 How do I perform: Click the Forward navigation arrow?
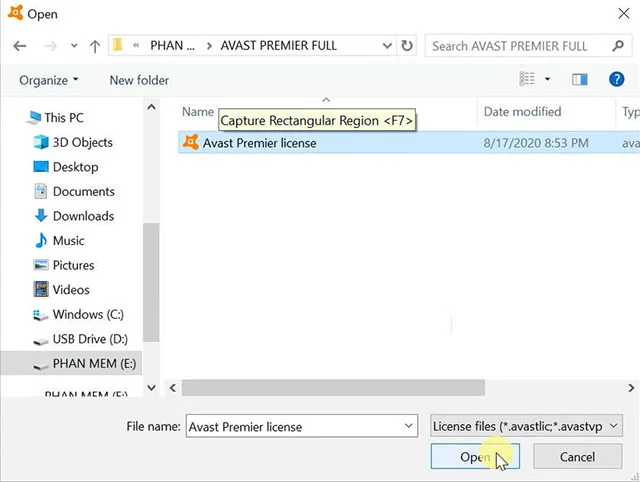coord(51,46)
